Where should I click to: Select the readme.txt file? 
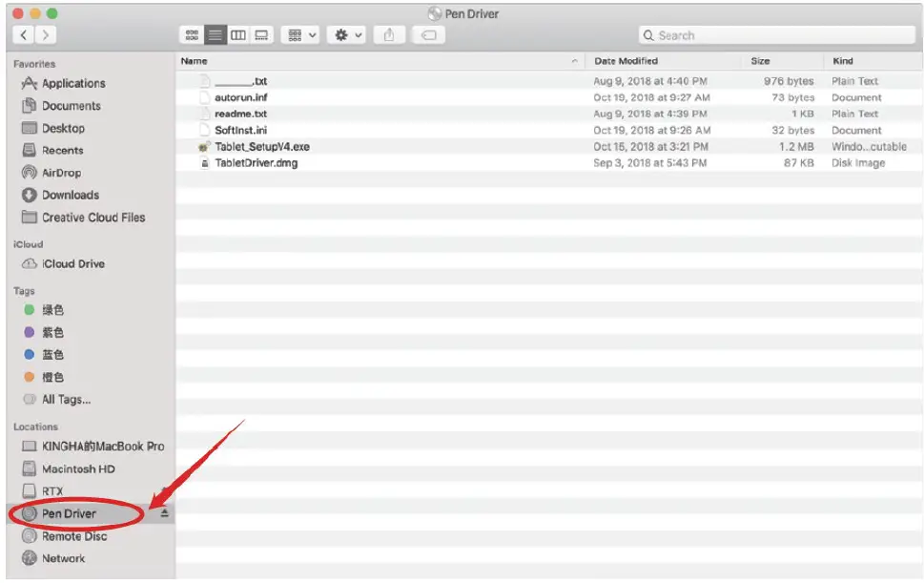(240, 114)
